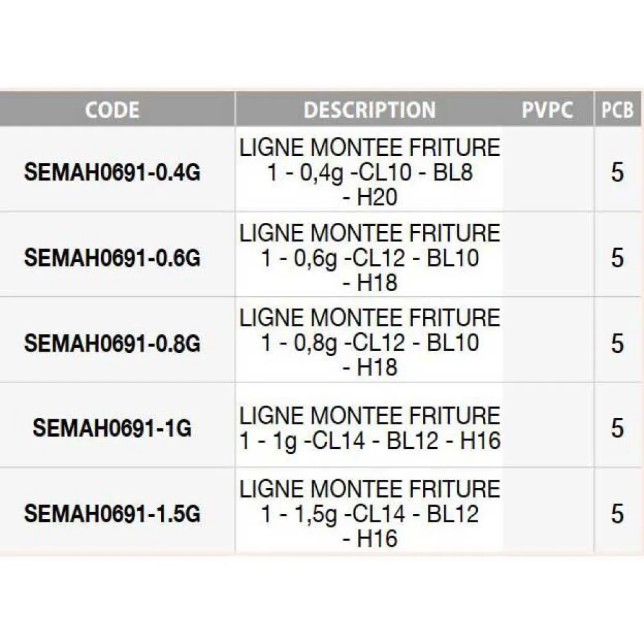Open the SEMAH0691-0.8G code entry
644x644 pixels.
112,343
